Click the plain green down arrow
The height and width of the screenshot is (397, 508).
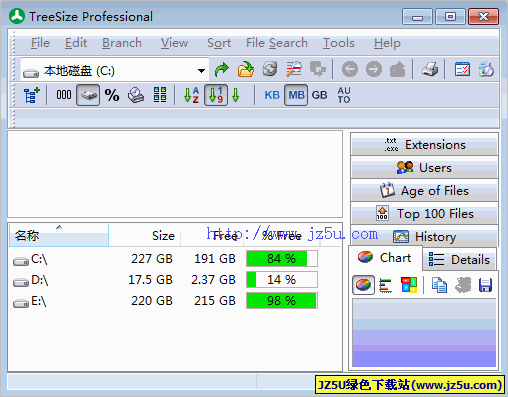coord(236,95)
